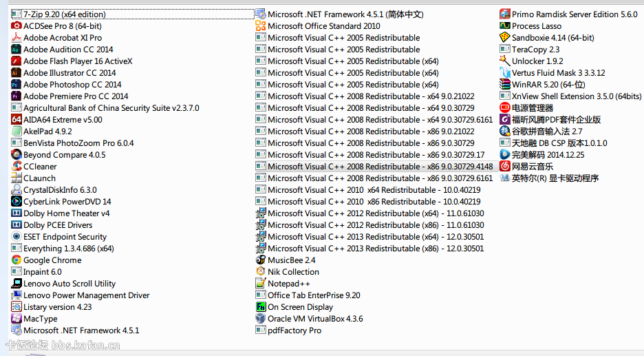Select the 7-Zip 9.20 (x64 edition) entry

tap(132, 14)
